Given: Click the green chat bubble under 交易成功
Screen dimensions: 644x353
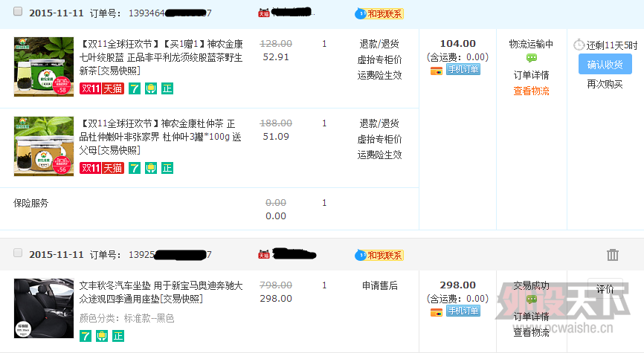Looking at the screenshot, I should coord(532,299).
